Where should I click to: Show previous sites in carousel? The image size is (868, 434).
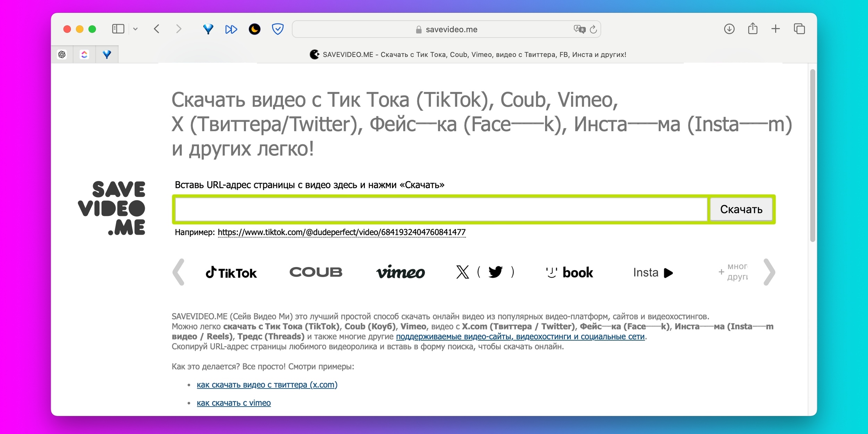tap(178, 272)
